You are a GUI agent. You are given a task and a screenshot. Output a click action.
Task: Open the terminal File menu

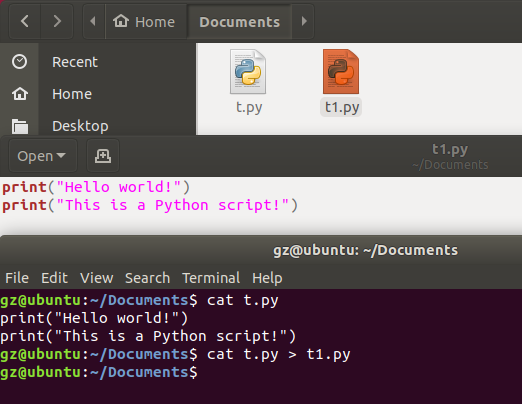[17, 278]
